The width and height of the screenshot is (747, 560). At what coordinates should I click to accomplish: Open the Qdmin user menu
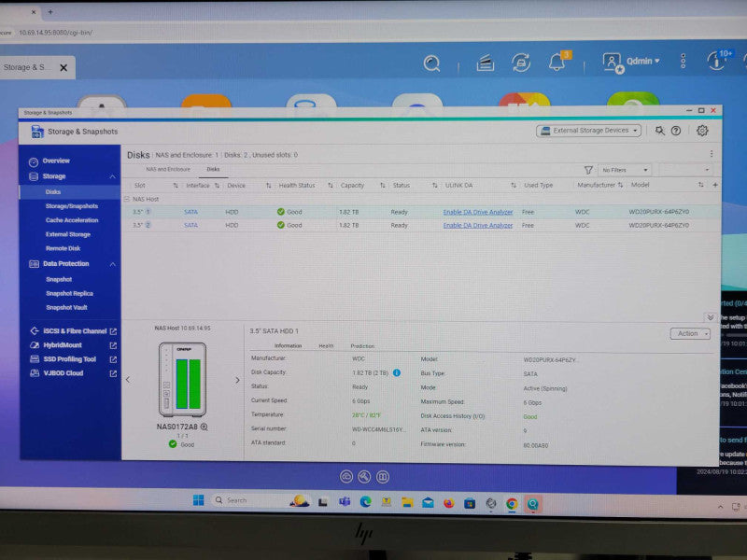point(631,62)
